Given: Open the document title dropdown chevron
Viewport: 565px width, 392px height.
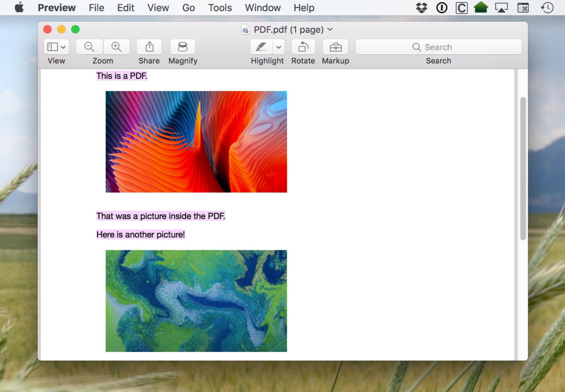Looking at the screenshot, I should [x=330, y=30].
